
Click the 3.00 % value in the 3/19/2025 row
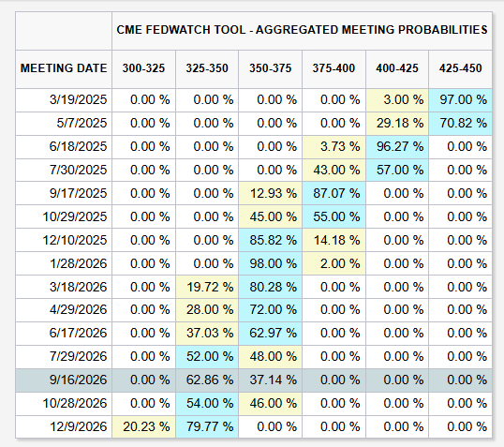pyautogui.click(x=397, y=100)
